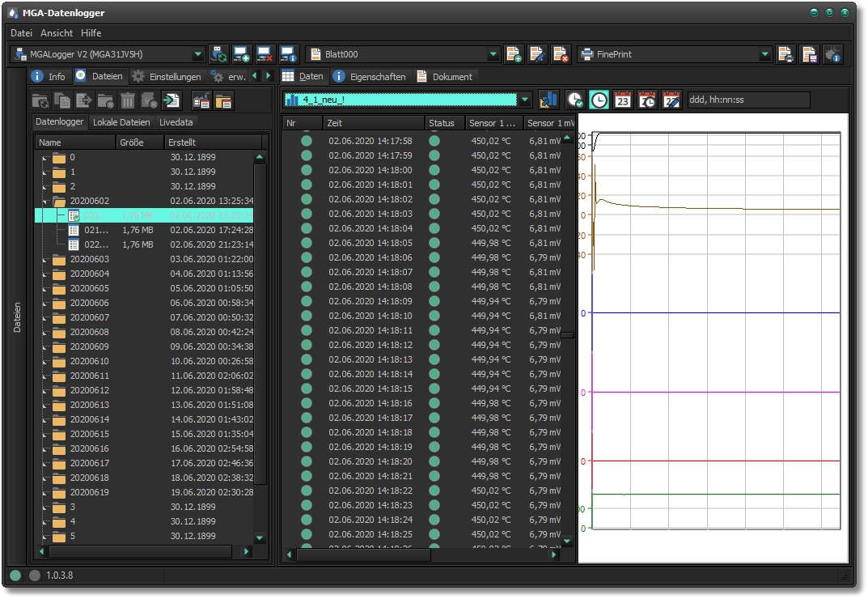Click the tab scroll right arrow

[x=269, y=76]
